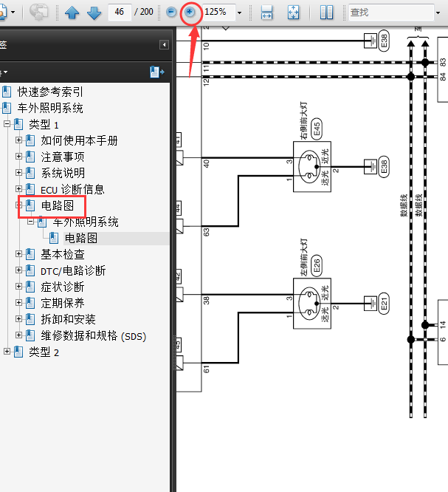Expand the 定期保养 node
This screenshot has width=448, height=492.
click(x=18, y=303)
